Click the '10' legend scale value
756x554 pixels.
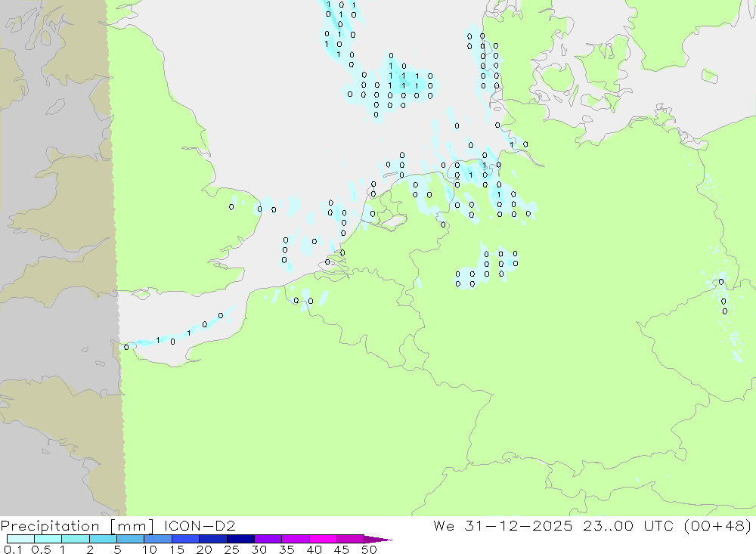150,549
